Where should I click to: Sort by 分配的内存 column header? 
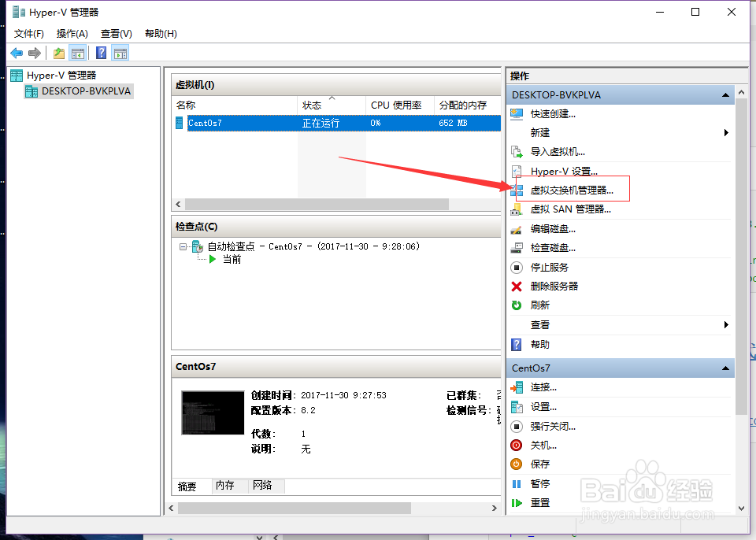click(468, 105)
